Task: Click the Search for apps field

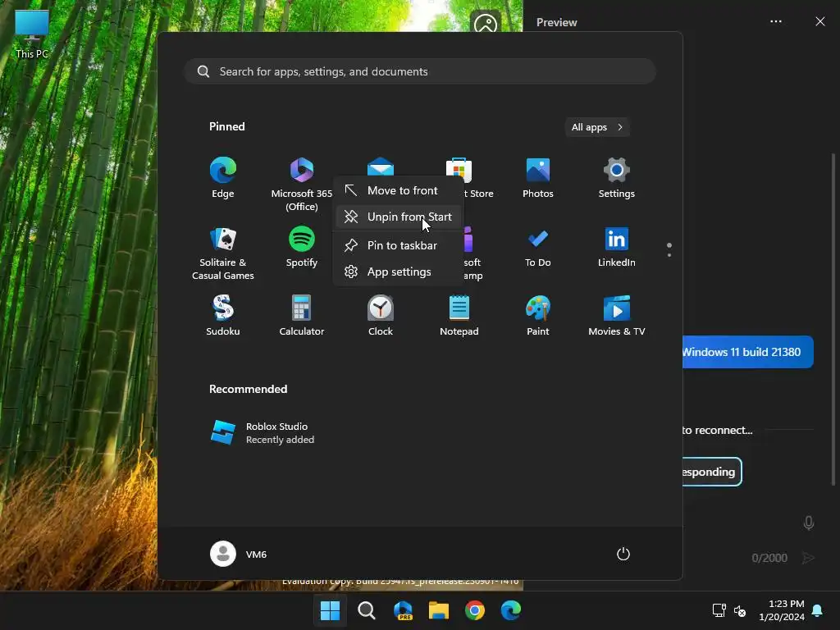Action: (420, 72)
